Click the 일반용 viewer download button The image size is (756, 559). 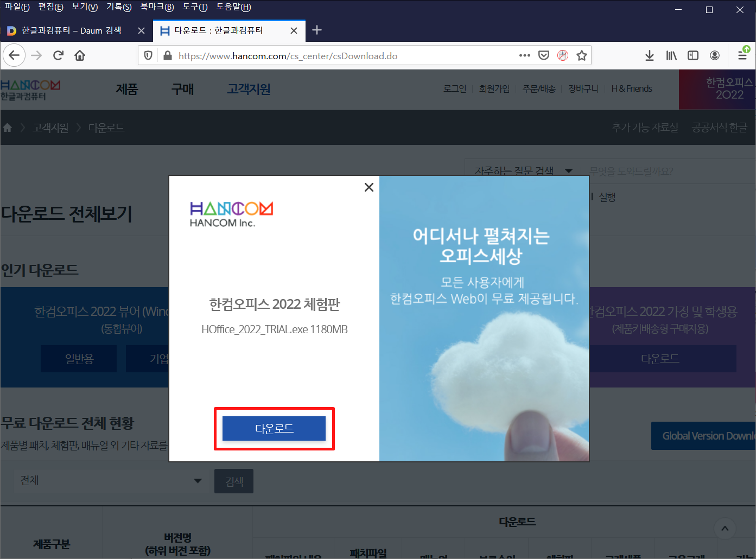coord(79,359)
